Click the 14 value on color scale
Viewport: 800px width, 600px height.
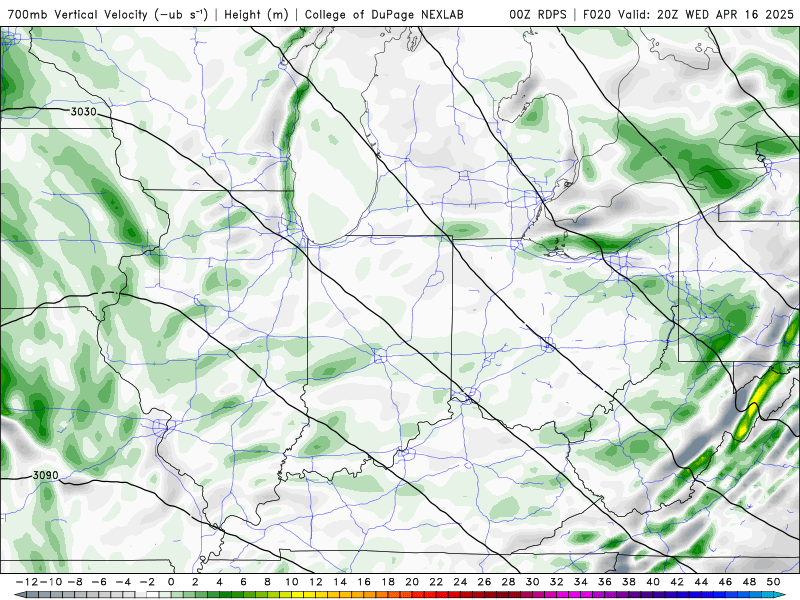340,582
